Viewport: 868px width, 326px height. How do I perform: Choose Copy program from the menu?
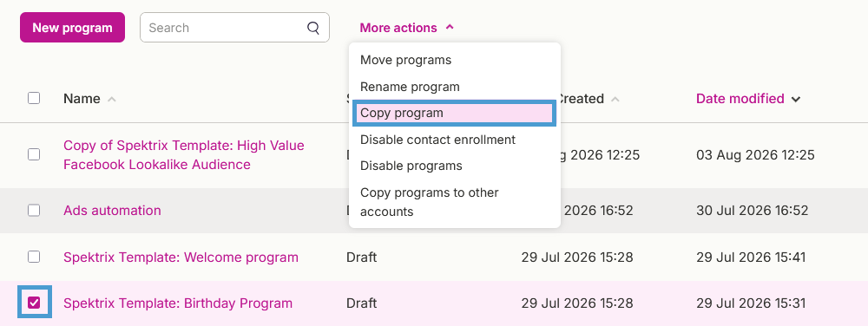454,113
